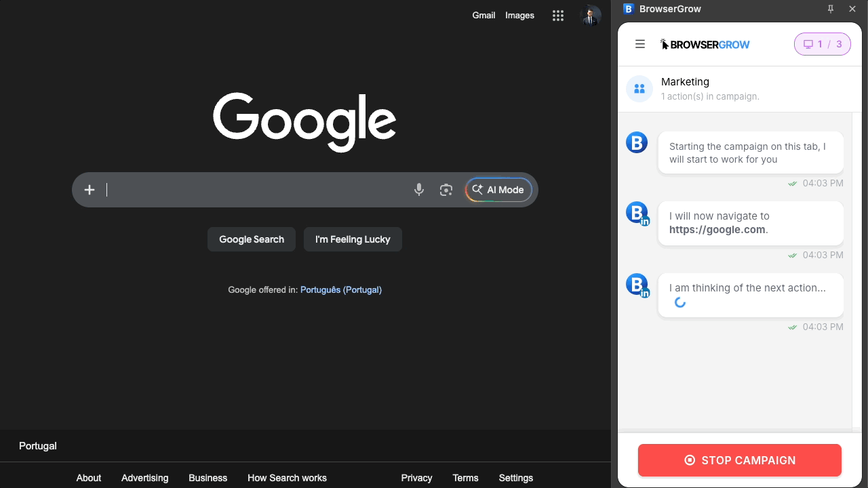
Task: Open the BrowserGrow hamburger menu
Action: click(639, 43)
